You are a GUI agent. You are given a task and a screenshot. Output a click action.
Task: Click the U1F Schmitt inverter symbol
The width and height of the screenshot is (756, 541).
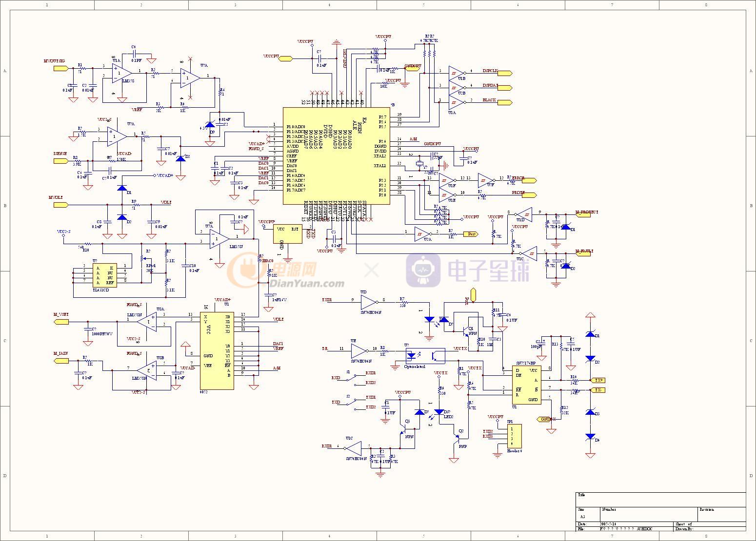point(447,180)
